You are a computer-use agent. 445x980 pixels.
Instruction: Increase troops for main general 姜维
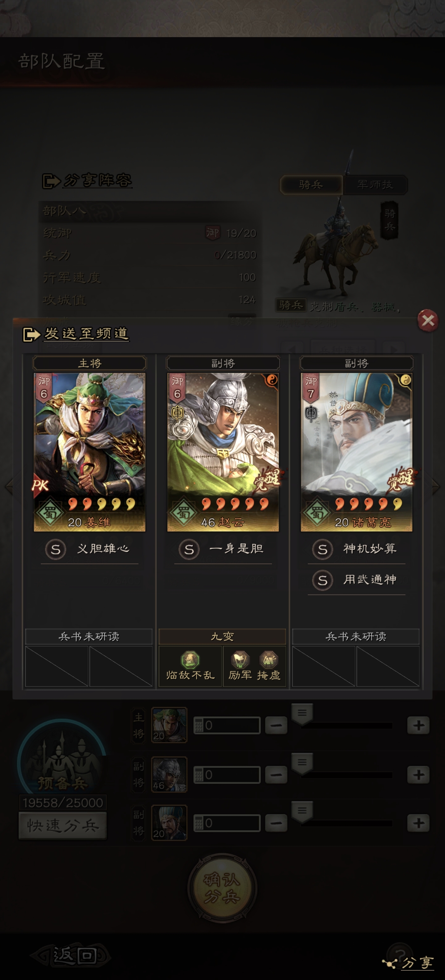(418, 725)
